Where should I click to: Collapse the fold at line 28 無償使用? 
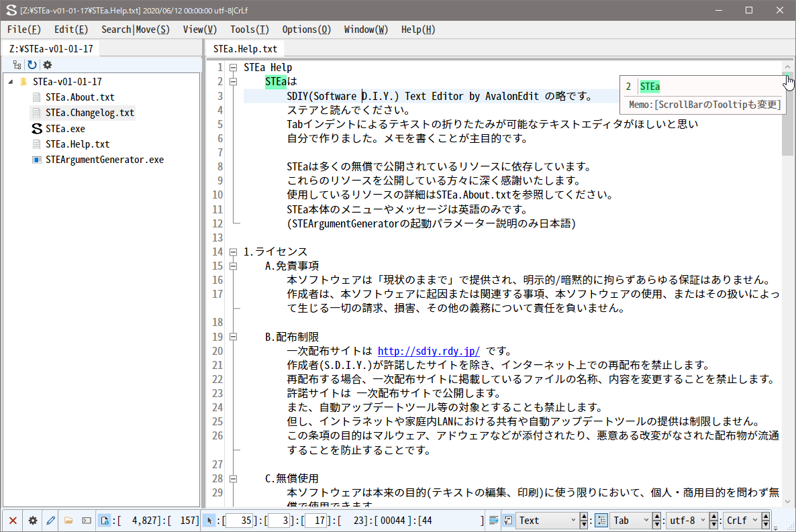coord(233,478)
